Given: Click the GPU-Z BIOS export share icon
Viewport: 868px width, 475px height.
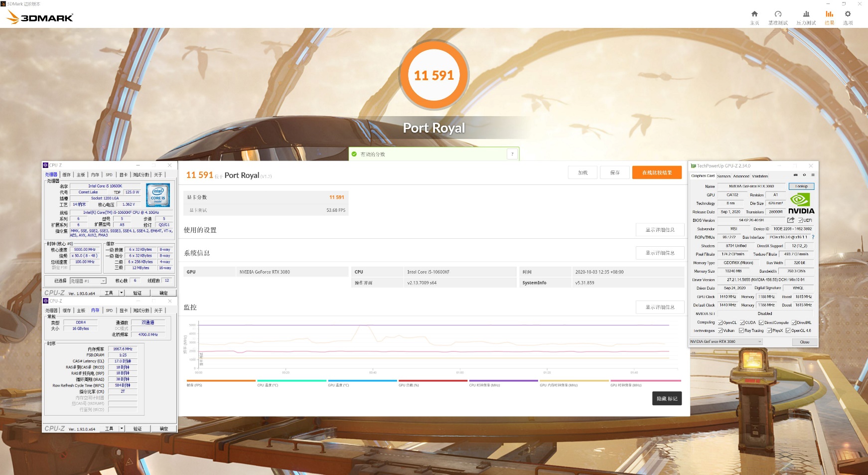Looking at the screenshot, I should pyautogui.click(x=791, y=220).
